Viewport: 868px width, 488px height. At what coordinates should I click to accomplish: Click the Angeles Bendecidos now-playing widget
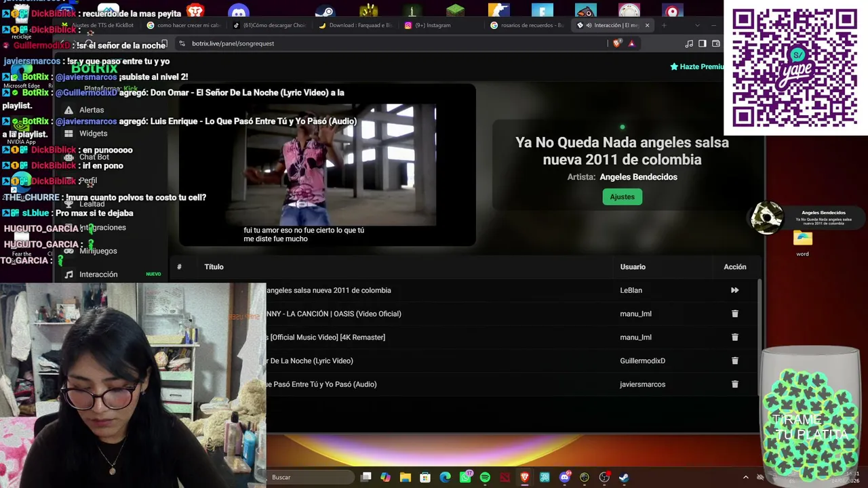[807, 218]
